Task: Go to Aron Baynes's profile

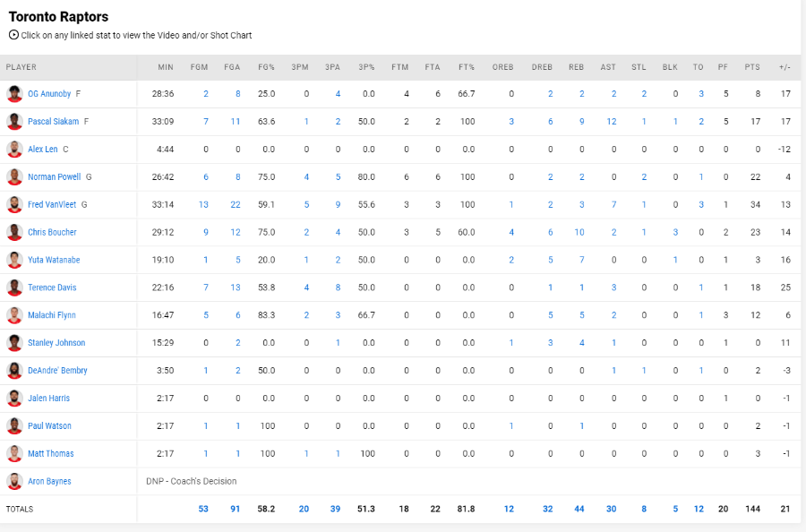Action: coord(49,482)
